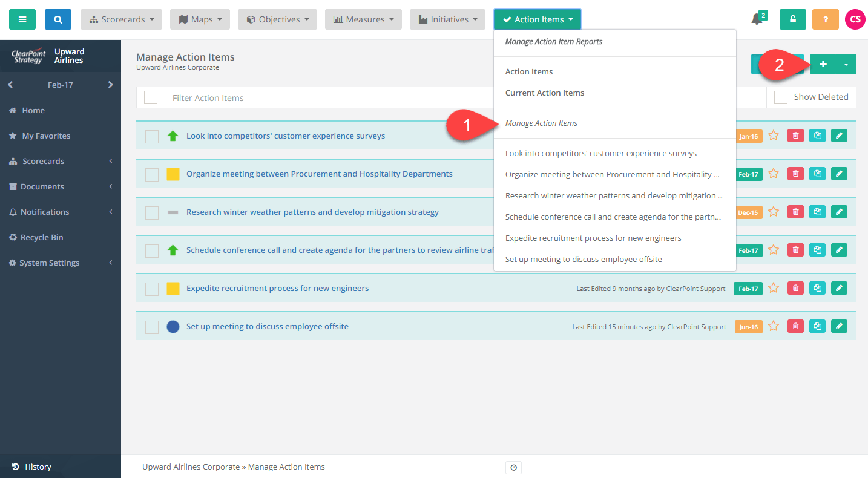This screenshot has height=478, width=868.
Task: Expand System Settings in the sidebar
Action: coord(61,263)
